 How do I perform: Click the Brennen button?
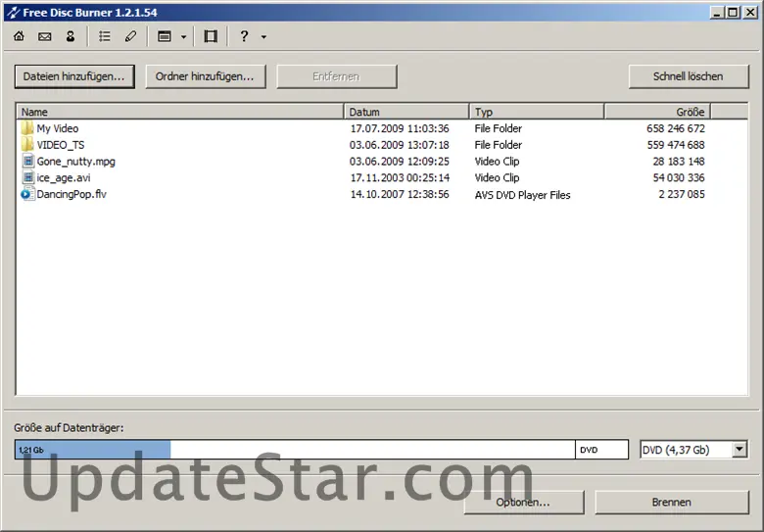coord(672,503)
